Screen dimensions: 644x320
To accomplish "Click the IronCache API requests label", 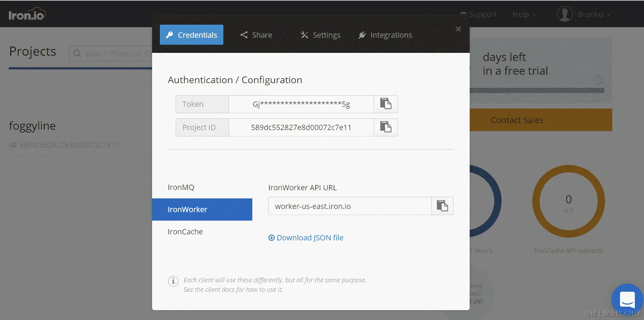I will click(x=568, y=251).
